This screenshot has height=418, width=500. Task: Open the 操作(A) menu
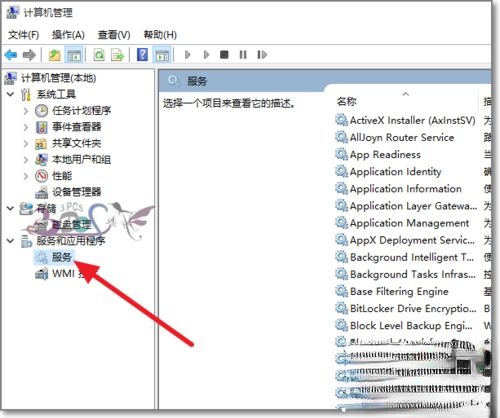coord(68,35)
